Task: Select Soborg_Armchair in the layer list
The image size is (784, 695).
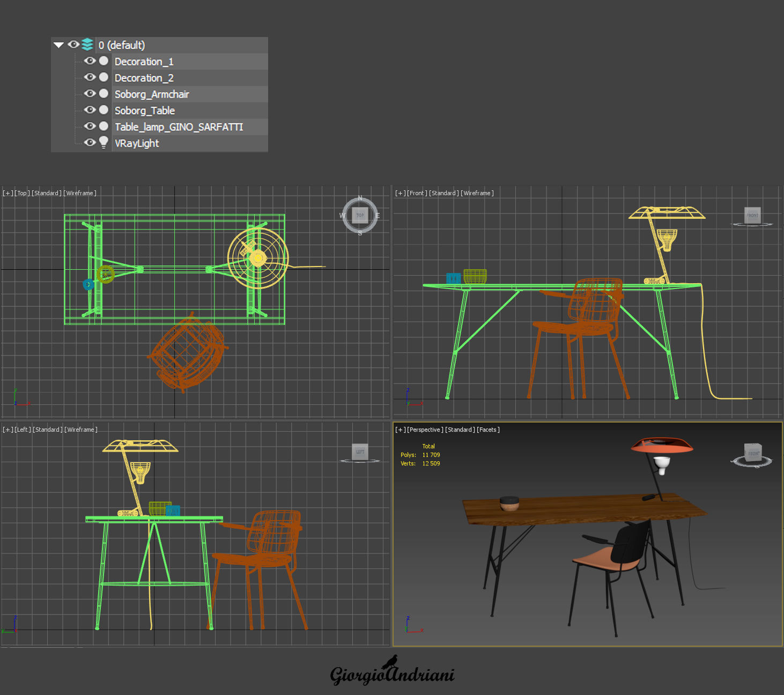Action: 152,94
